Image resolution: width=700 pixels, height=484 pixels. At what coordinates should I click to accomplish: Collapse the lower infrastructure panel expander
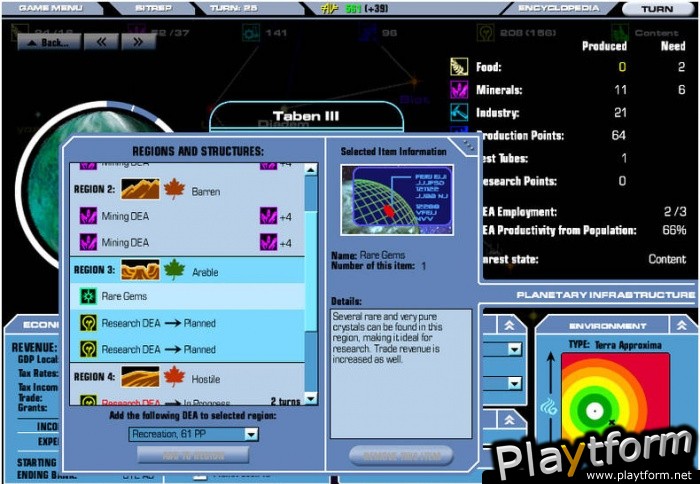(x=509, y=420)
